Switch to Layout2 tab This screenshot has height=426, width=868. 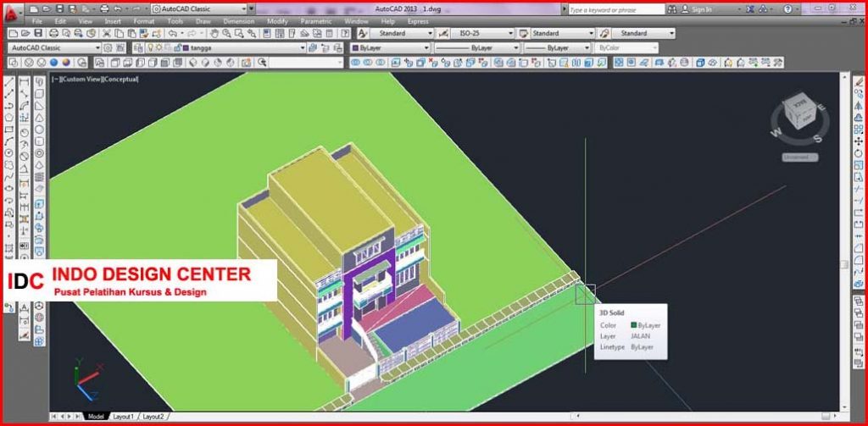(x=153, y=417)
